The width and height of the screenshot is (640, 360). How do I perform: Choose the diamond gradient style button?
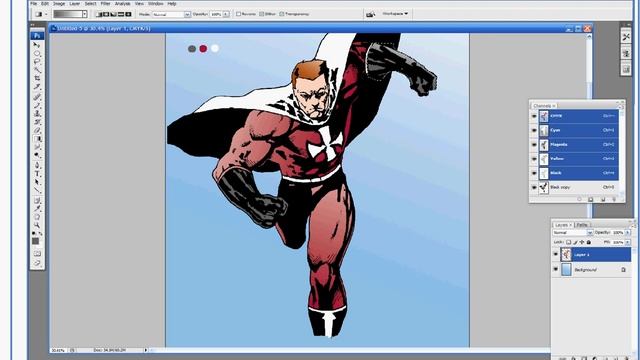pos(128,14)
